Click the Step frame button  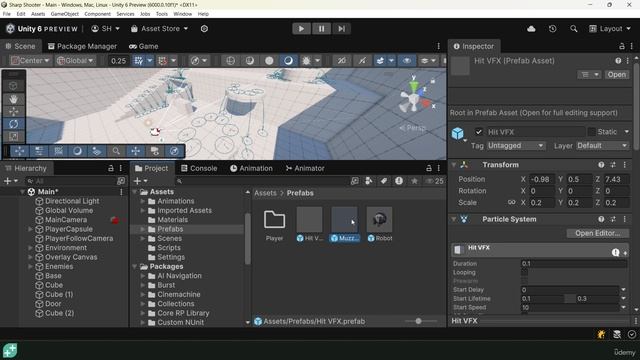(x=341, y=29)
